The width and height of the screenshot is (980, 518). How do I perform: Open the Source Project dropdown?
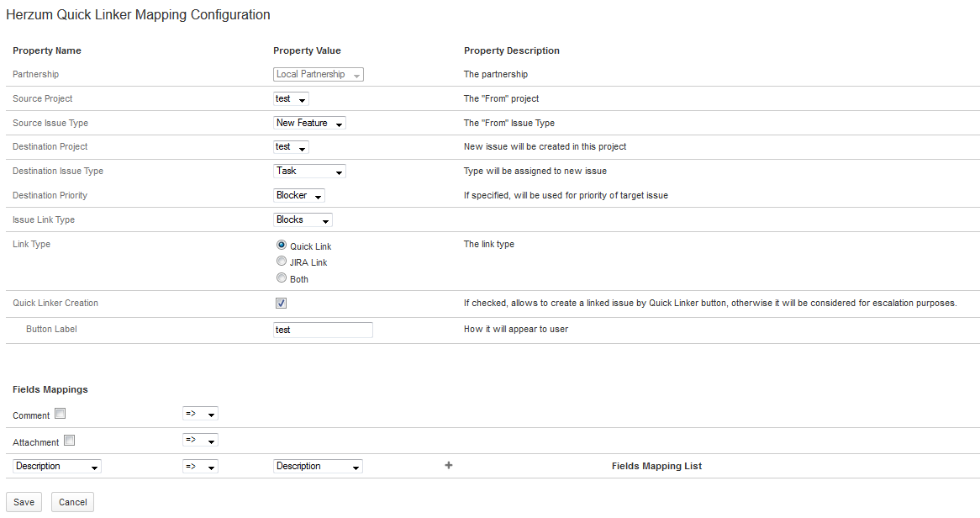coord(291,99)
